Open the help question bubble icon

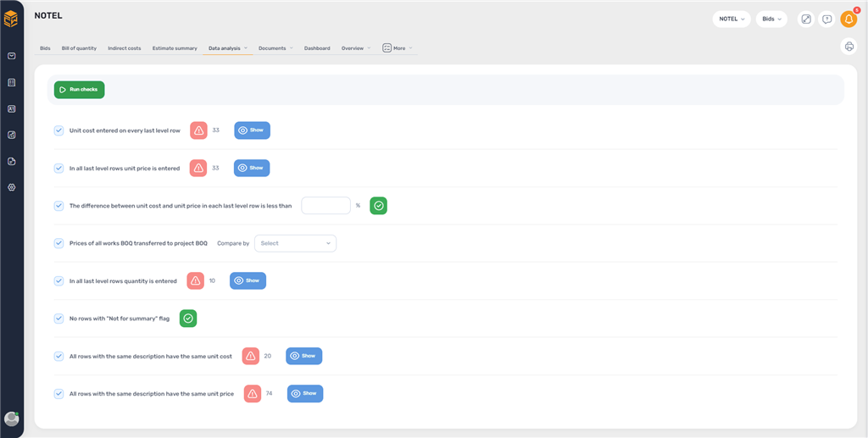[827, 19]
